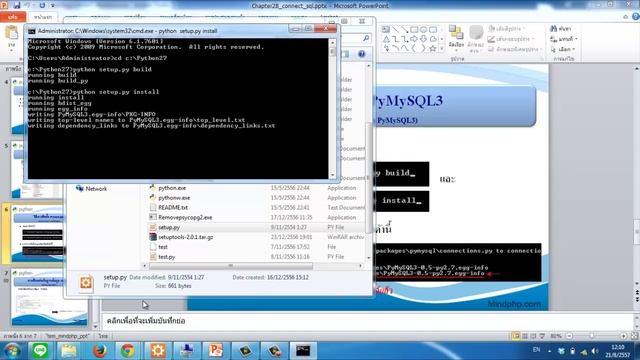The width and height of the screenshot is (640, 360).
Task: Switch to cmd window via taskbar icon
Action: [x=303, y=351]
